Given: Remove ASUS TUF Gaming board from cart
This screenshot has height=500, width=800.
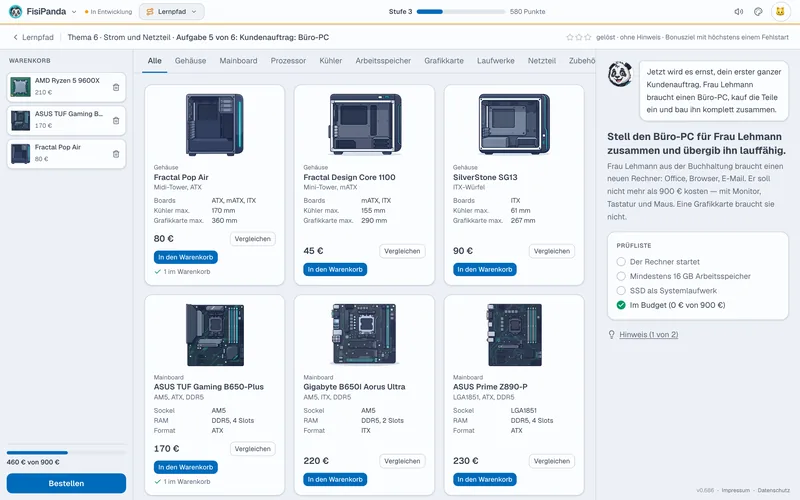Looking at the screenshot, I should click(x=116, y=120).
